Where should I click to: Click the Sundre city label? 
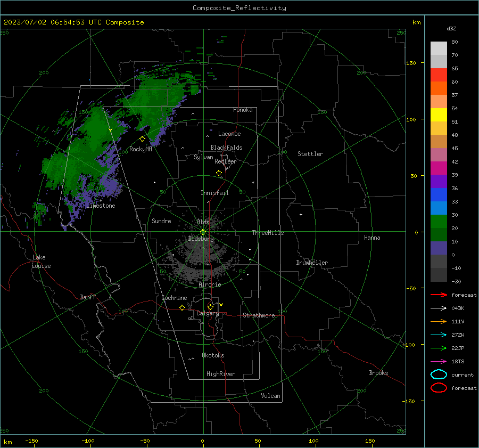tap(161, 221)
